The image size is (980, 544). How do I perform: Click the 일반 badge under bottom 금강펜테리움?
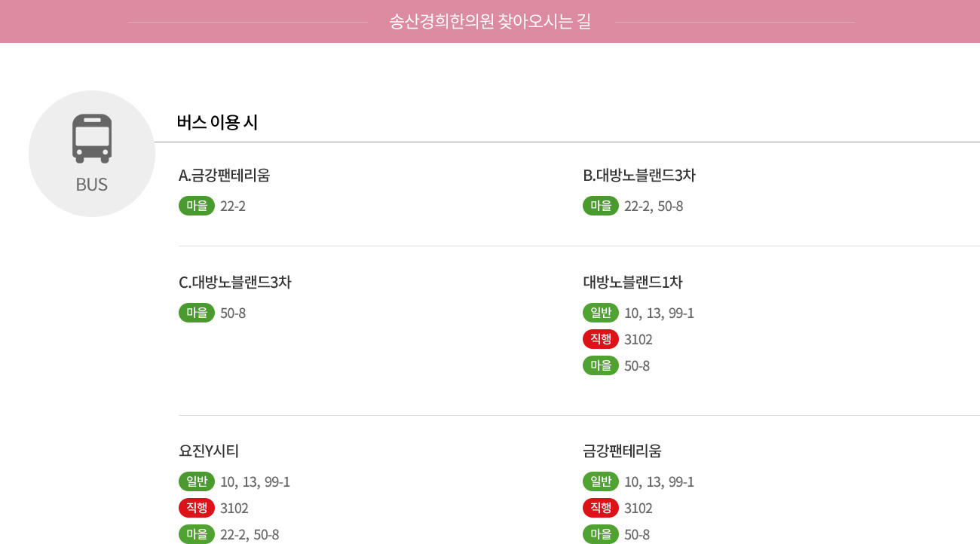pos(601,481)
